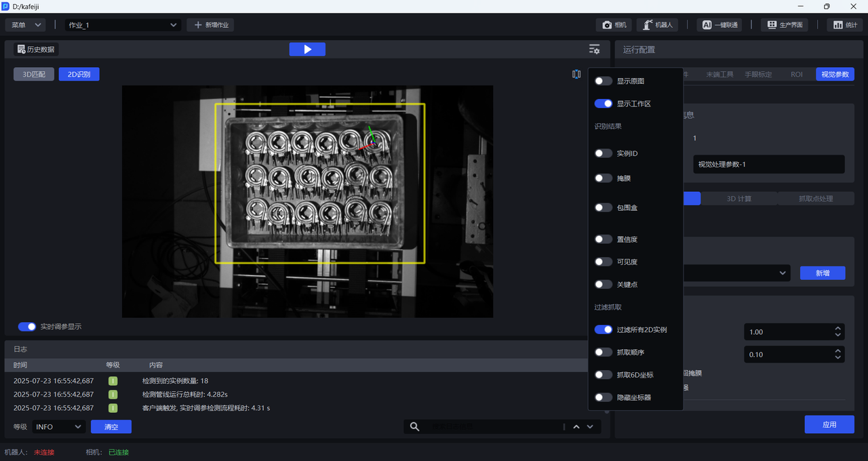Screen dimensions: 868x461
Task: Click the 清空 clear log button
Action: pyautogui.click(x=111, y=426)
